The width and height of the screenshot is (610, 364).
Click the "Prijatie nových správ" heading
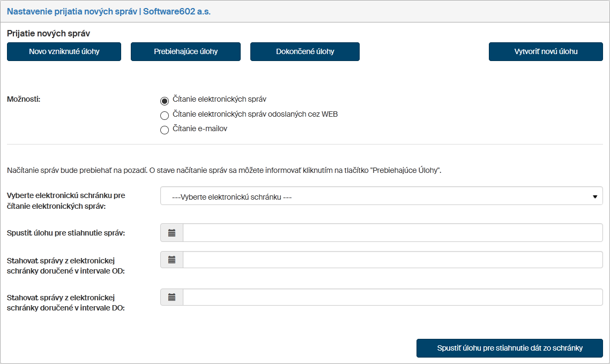[48, 33]
